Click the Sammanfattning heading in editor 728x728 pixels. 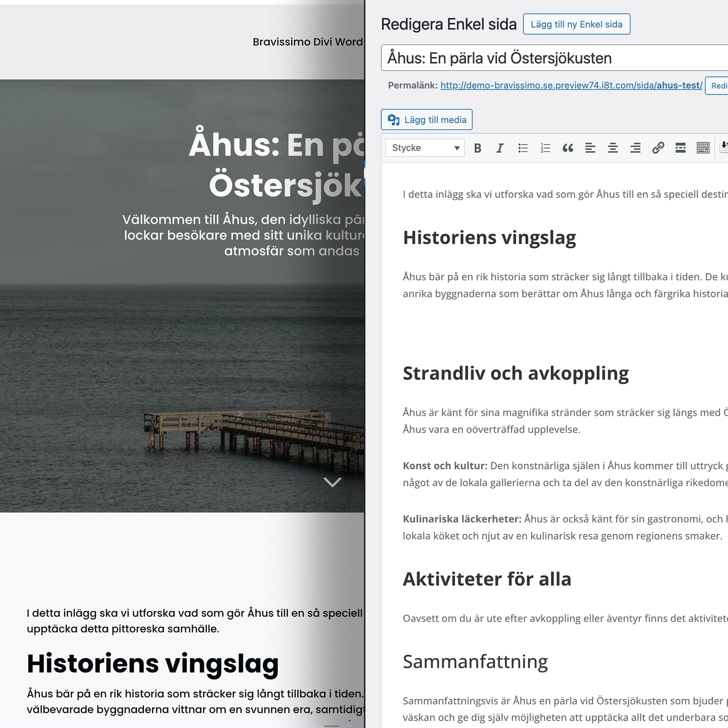(x=475, y=662)
